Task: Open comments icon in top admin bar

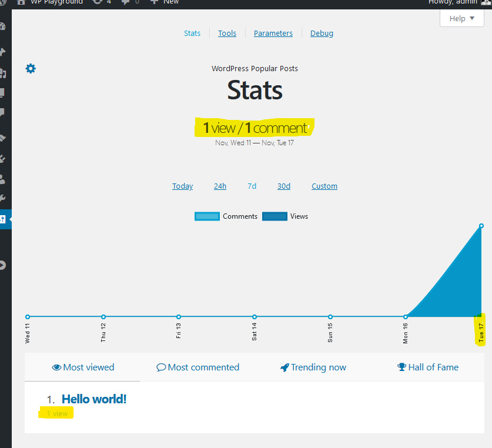Action: pyautogui.click(x=126, y=2)
